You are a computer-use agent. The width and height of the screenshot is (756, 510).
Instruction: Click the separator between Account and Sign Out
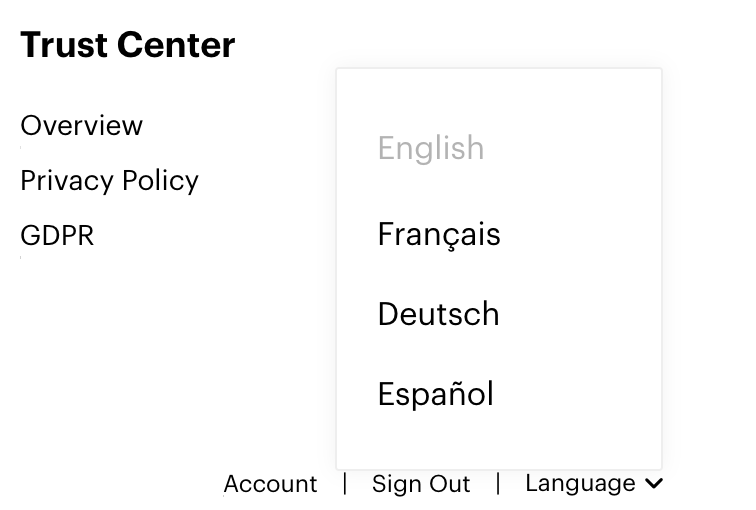[x=345, y=484]
